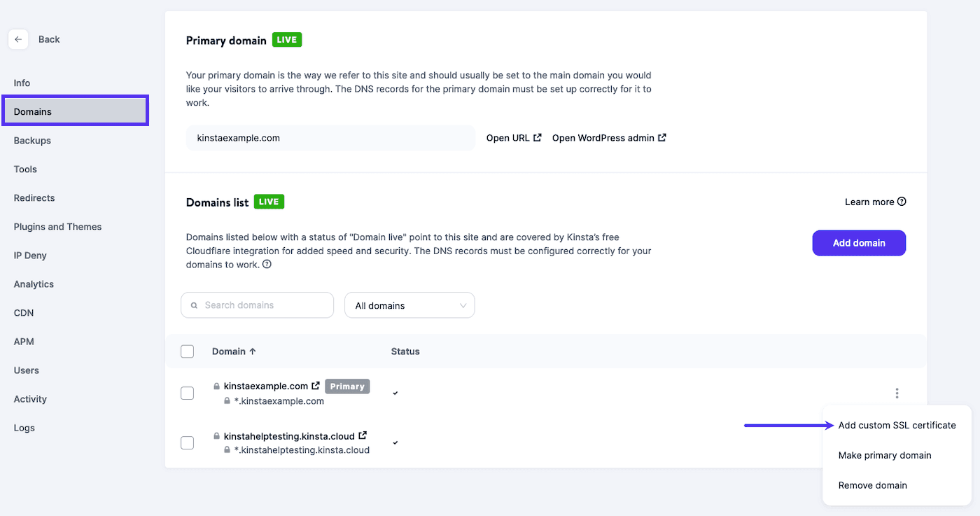Click the three-dot menu for kinstaexample.com
The height and width of the screenshot is (516, 980).
point(897,393)
